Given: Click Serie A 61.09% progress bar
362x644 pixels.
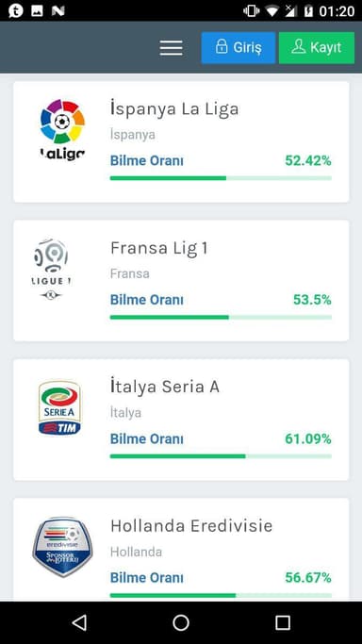Looking at the screenshot, I should (x=221, y=456).
